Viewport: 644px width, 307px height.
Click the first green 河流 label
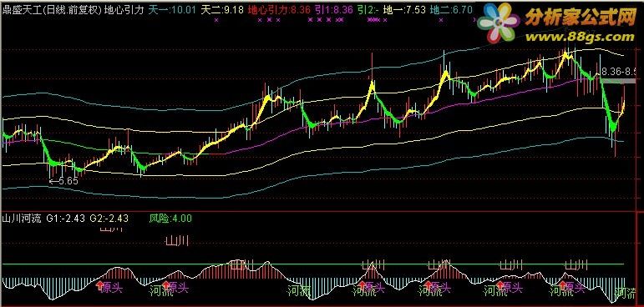coord(161,291)
